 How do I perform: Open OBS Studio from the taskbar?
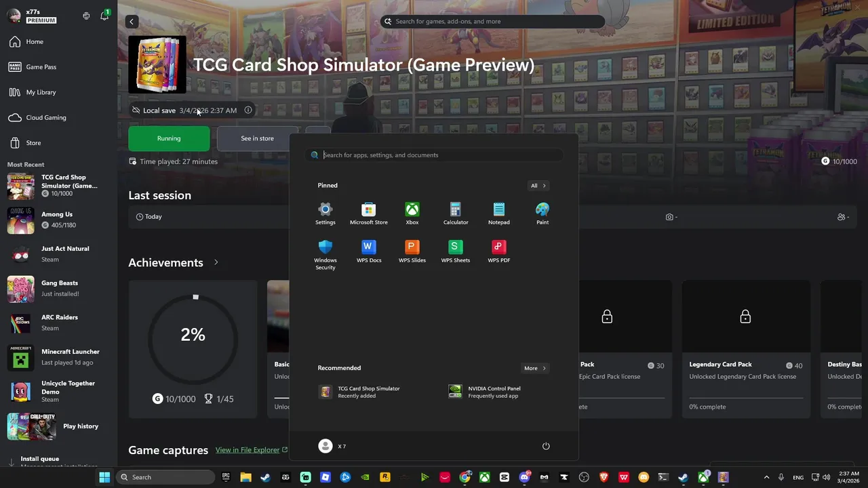(584, 477)
